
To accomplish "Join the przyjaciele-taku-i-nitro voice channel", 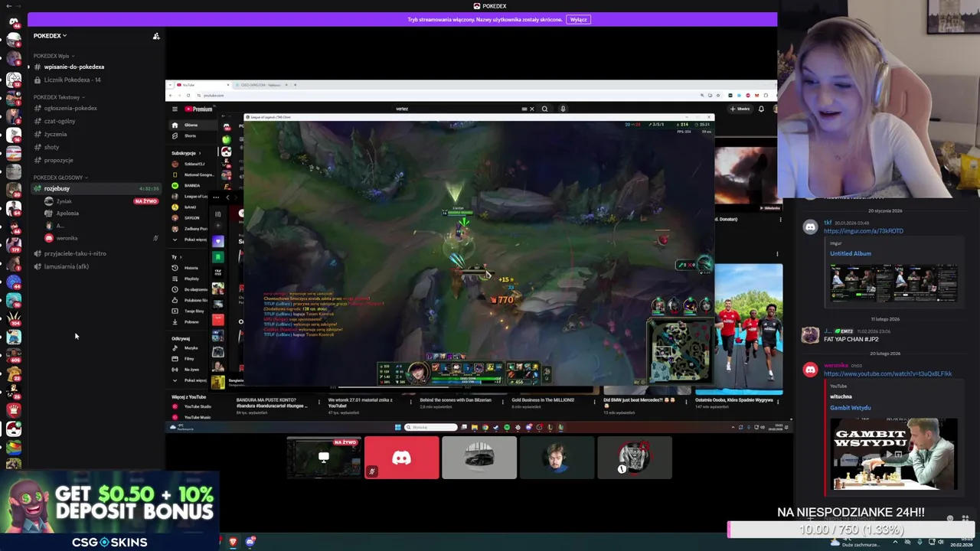I will pos(96,253).
